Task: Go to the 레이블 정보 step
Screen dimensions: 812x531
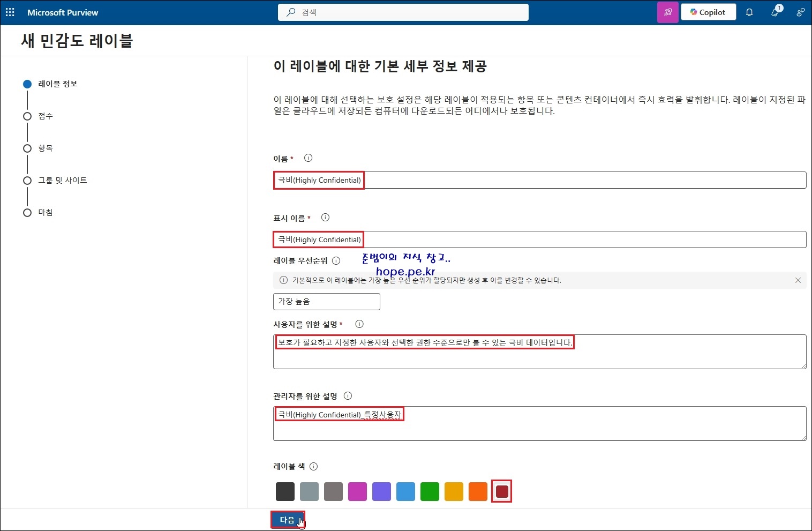Action: pos(51,84)
